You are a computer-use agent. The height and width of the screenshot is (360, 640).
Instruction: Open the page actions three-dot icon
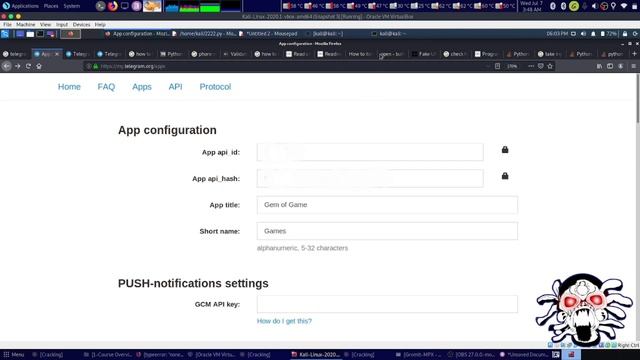pos(531,66)
